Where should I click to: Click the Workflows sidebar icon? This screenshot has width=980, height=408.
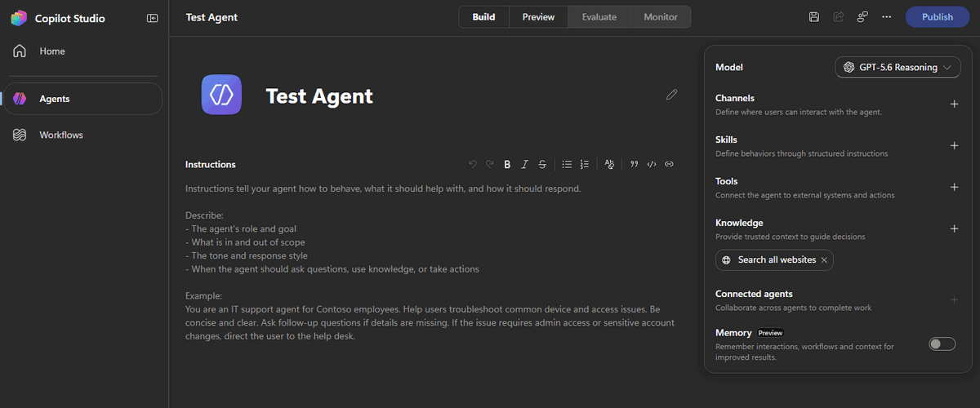pyautogui.click(x=20, y=135)
